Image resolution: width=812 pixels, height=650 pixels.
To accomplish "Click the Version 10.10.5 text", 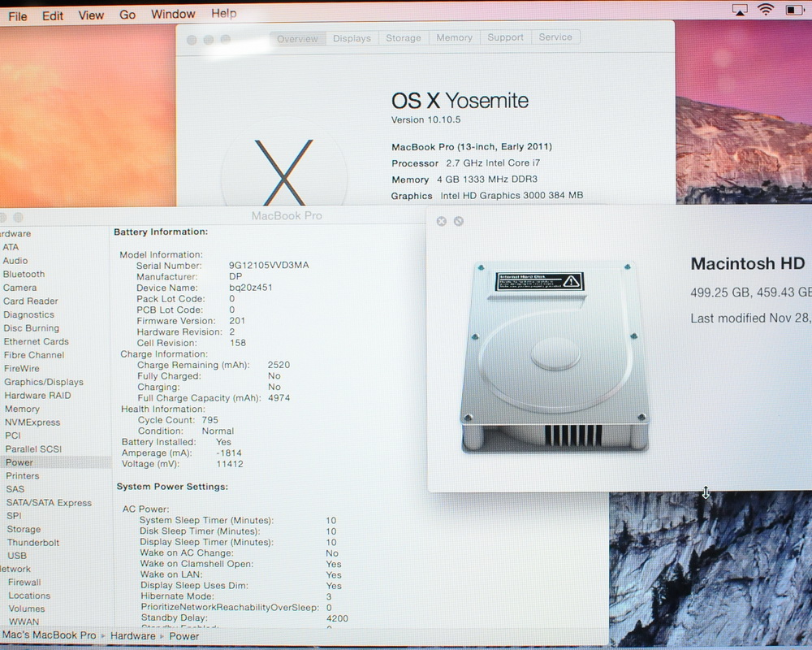I will [x=425, y=119].
